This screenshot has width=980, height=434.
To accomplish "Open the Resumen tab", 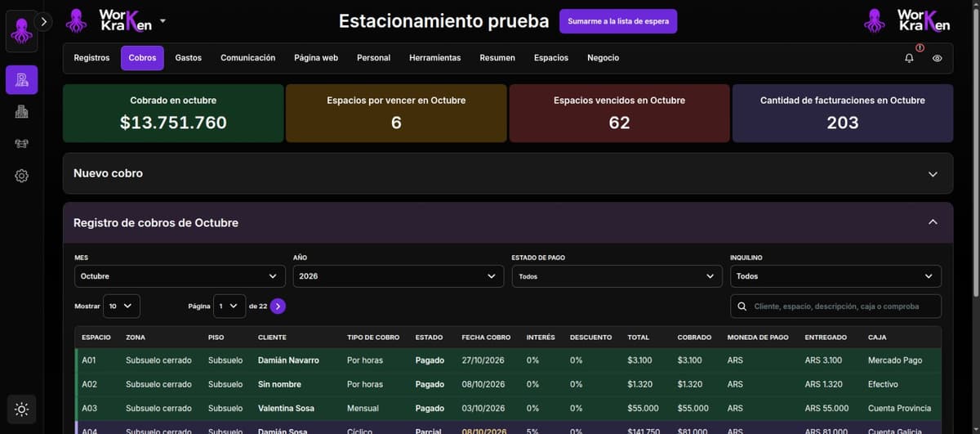I will (x=497, y=58).
